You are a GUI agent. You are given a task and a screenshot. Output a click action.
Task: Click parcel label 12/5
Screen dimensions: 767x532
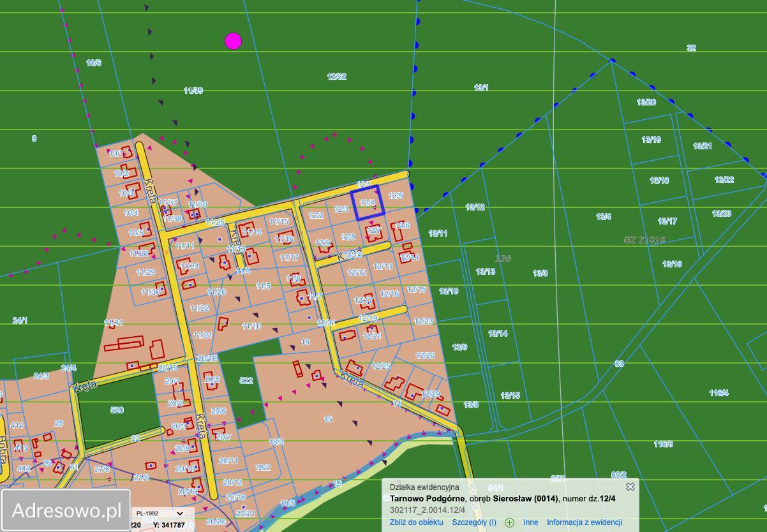tap(396, 196)
